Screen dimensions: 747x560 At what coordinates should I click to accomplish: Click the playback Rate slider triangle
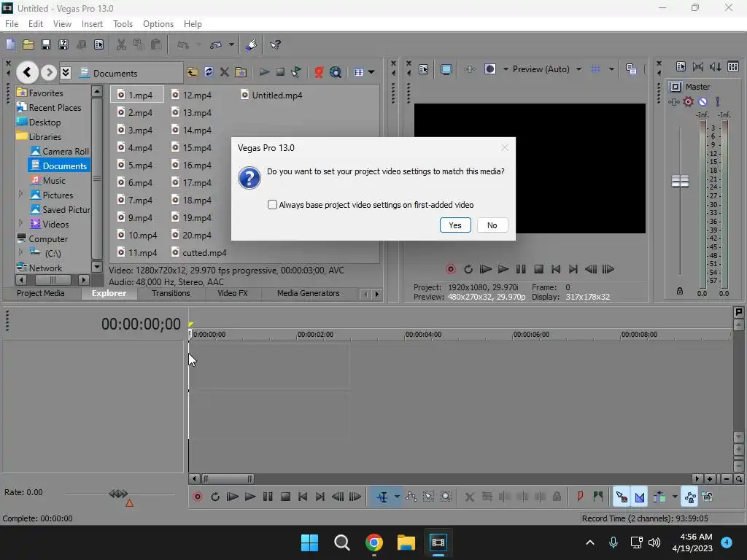pyautogui.click(x=129, y=503)
